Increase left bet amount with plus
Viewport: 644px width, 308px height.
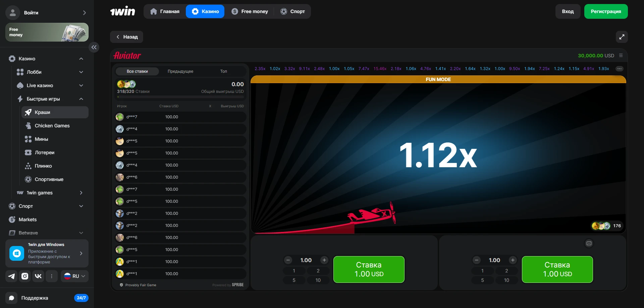click(324, 260)
